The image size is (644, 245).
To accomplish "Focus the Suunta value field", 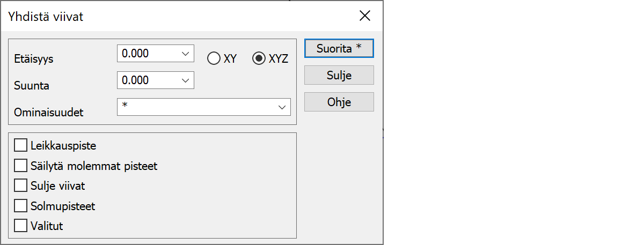I will (x=148, y=80).
